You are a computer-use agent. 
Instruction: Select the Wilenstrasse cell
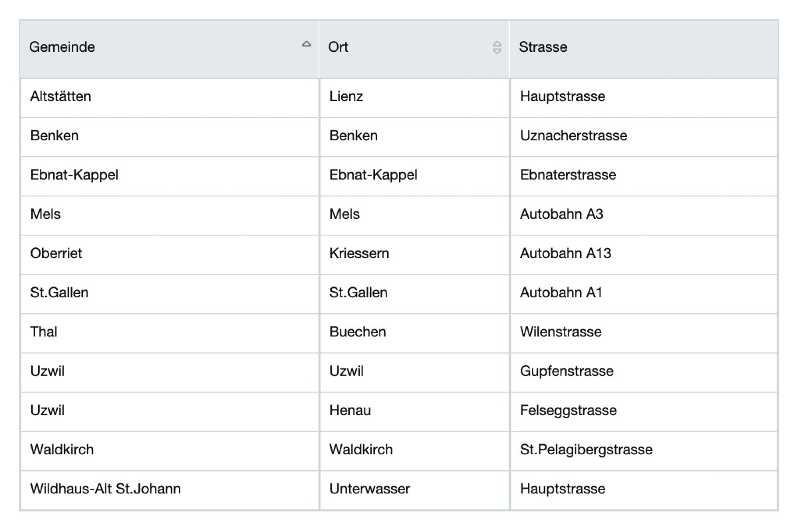561,332
